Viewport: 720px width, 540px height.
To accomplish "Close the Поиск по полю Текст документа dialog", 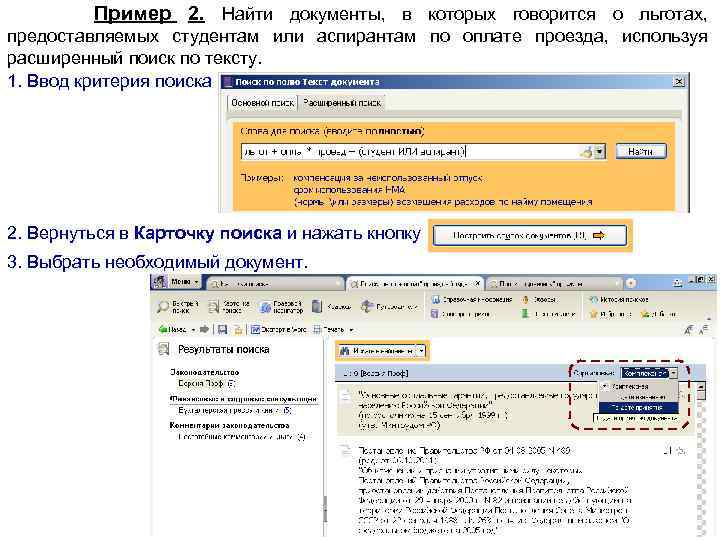I will coord(678,82).
